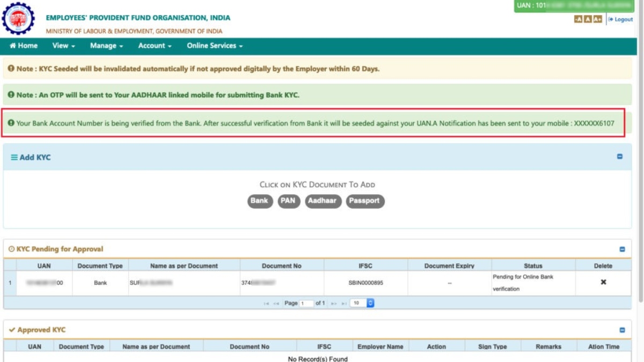The image size is (644, 362).
Task: Open the Online Services menu
Action: (215, 46)
